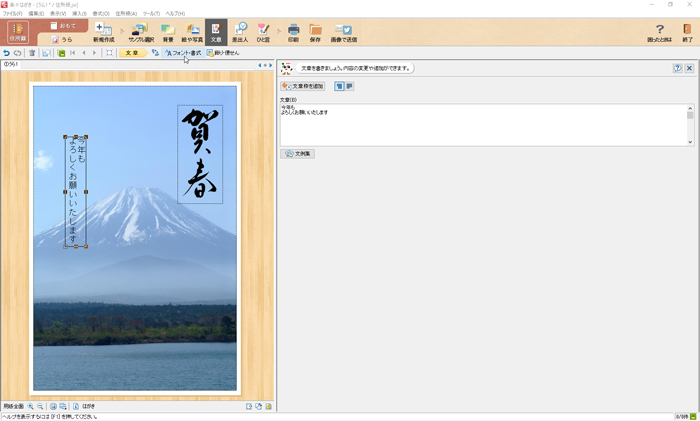
Task: Switch to the うら back side
Action: [62, 39]
